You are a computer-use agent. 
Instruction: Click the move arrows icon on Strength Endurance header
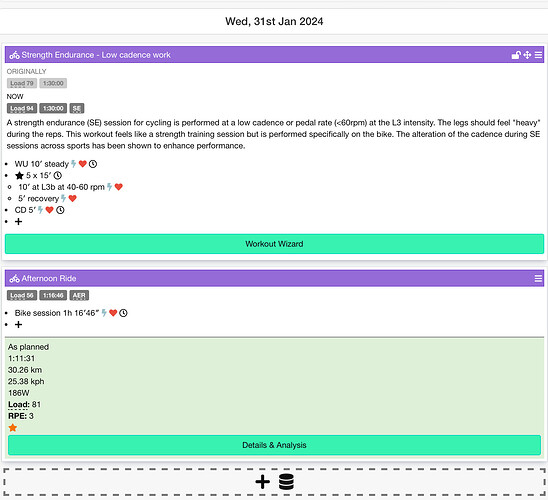tap(527, 55)
